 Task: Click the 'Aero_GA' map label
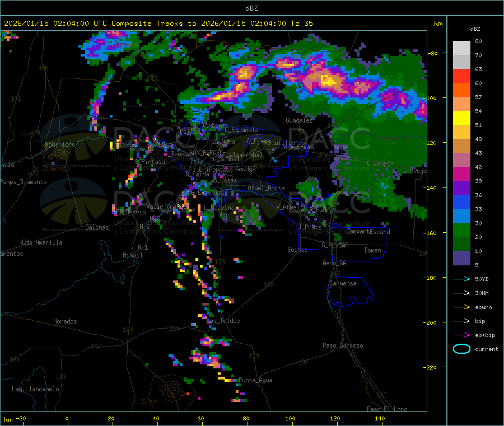335,263
